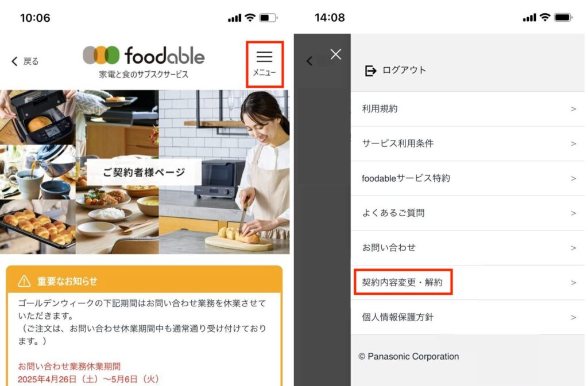Image resolution: width=588 pixels, height=386 pixels.
Task: Expand the お問い合わせ row arrow
Action: pos(573,248)
